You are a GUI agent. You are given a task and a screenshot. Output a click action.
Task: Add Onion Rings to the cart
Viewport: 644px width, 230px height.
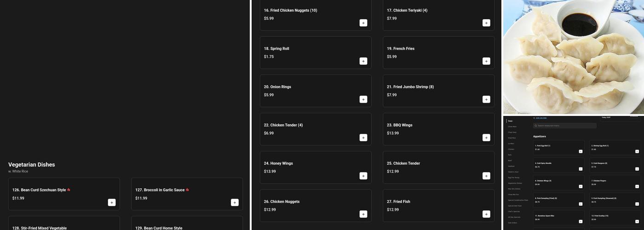(x=363, y=99)
